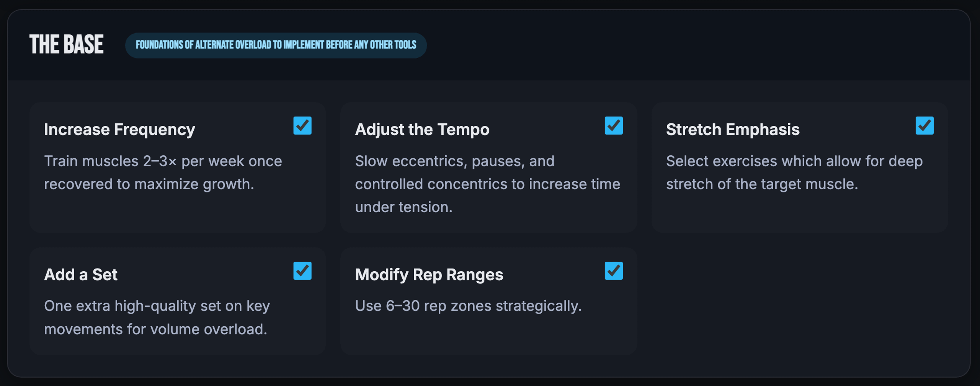Uncheck the Modify Rep Ranges checkbox

614,270
